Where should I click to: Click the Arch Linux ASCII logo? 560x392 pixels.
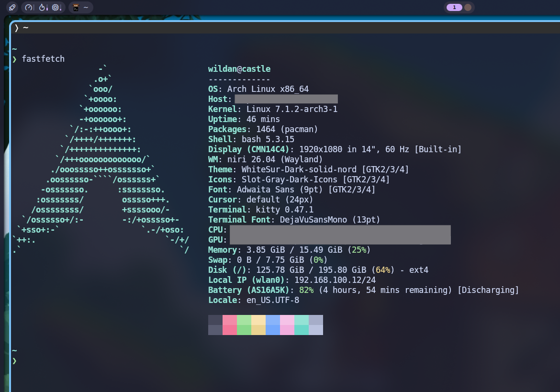(101, 159)
